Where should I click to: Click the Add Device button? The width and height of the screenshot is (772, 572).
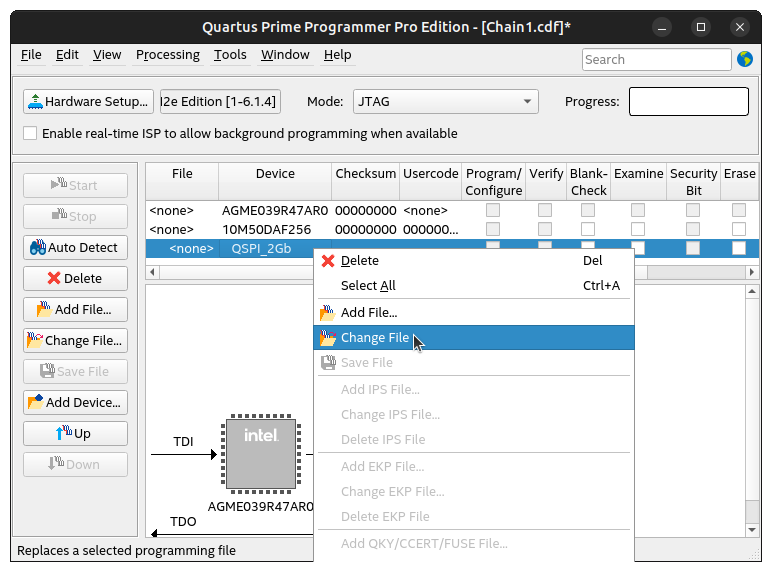(75, 402)
